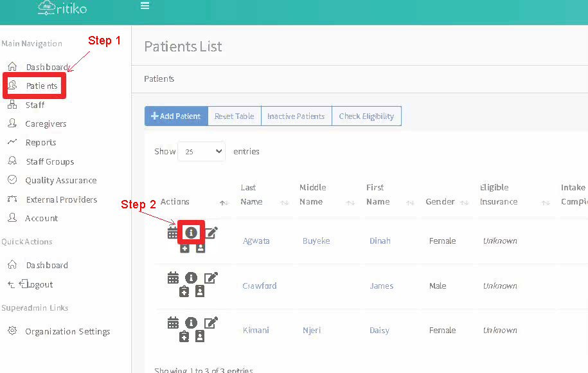Screen dimensions: 588x373
Task: Click edit pencil icon for Agwata
Action: pos(211,233)
